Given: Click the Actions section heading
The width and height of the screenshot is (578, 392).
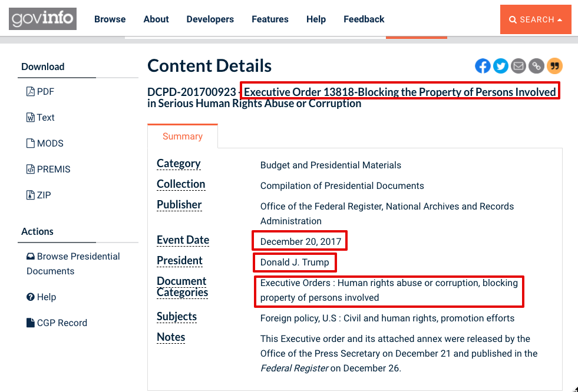Looking at the screenshot, I should 37,231.
